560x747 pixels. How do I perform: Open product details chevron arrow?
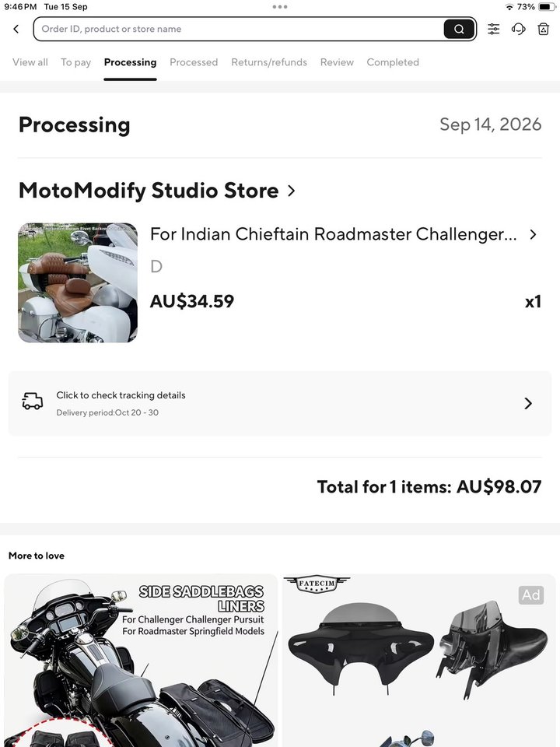click(534, 234)
